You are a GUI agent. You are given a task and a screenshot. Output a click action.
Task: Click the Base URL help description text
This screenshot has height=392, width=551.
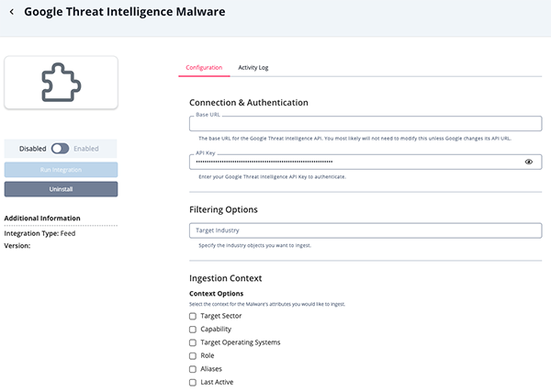pyautogui.click(x=354, y=139)
